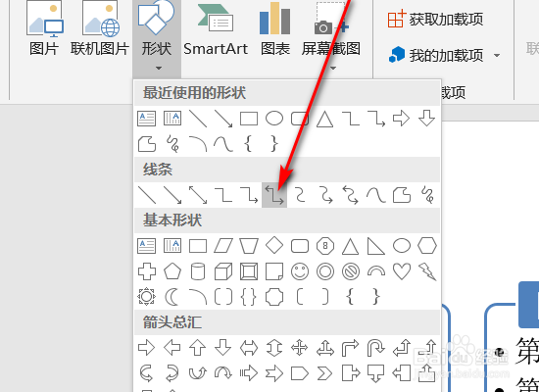
Task: Pick the vertical text box in 最近使用的形状
Action: point(172,119)
